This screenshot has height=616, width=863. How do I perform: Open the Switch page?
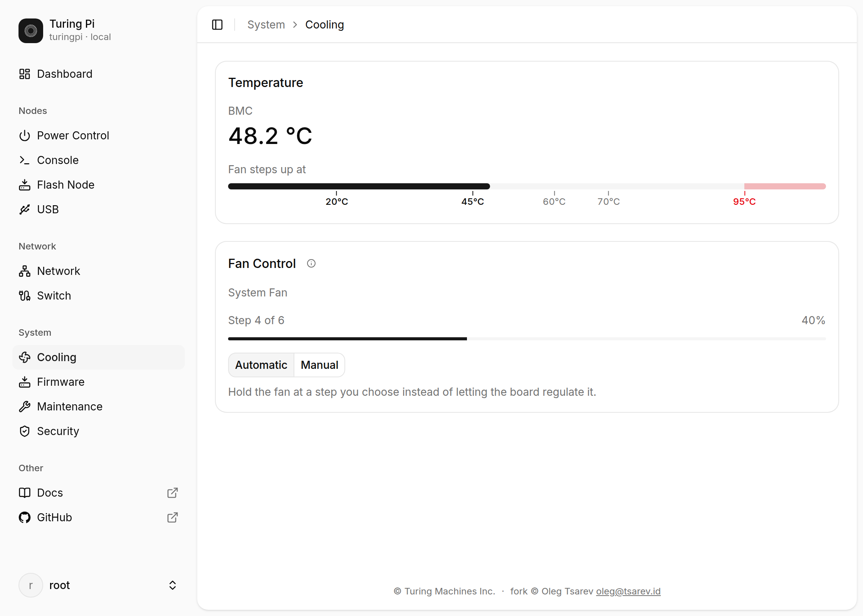[99, 296]
